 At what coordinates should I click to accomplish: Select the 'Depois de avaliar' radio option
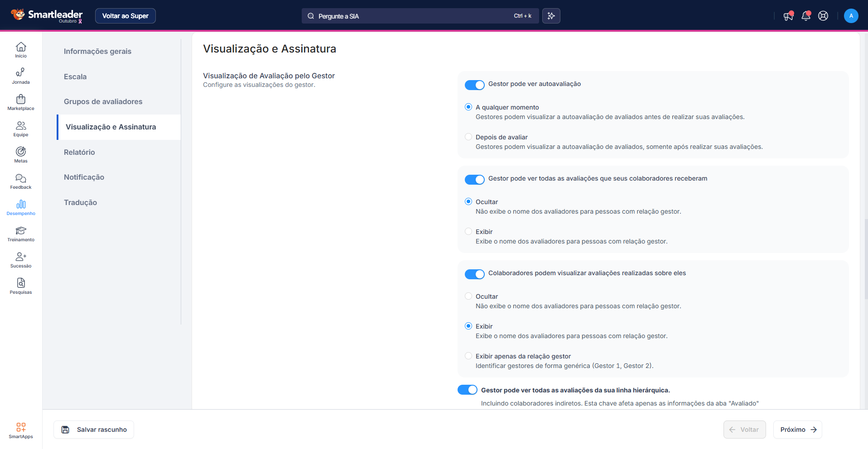point(468,137)
